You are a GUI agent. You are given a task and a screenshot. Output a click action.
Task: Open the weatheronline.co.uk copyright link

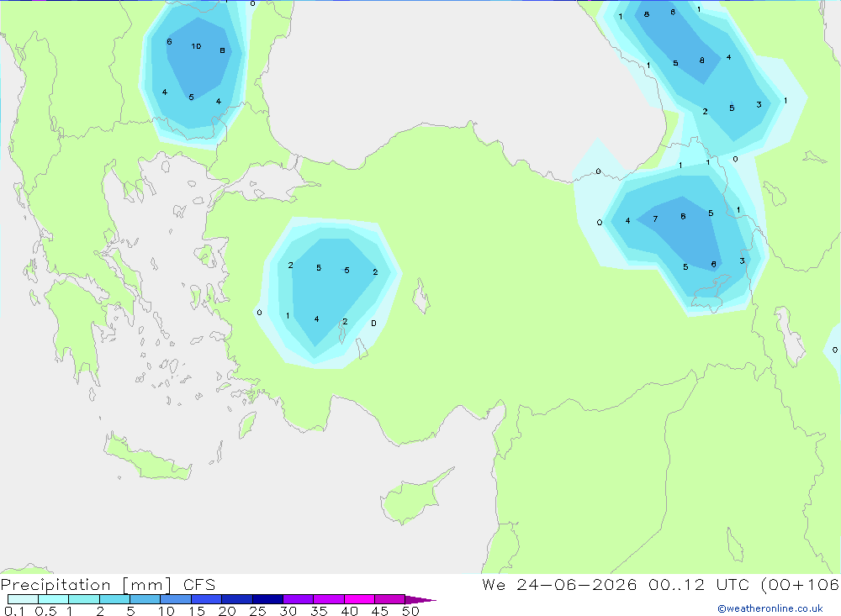[x=770, y=608]
